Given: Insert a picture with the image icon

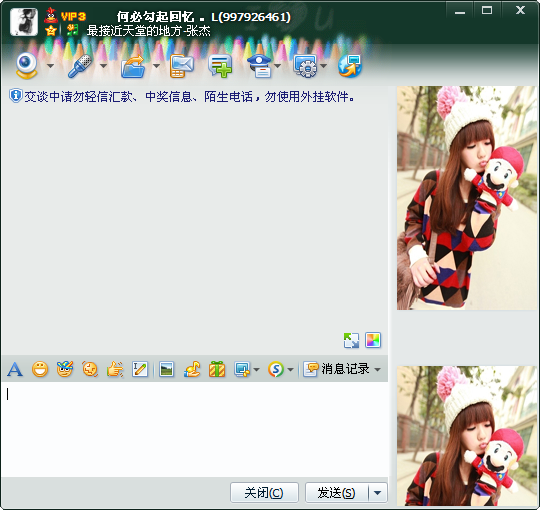Looking at the screenshot, I should pos(166,370).
